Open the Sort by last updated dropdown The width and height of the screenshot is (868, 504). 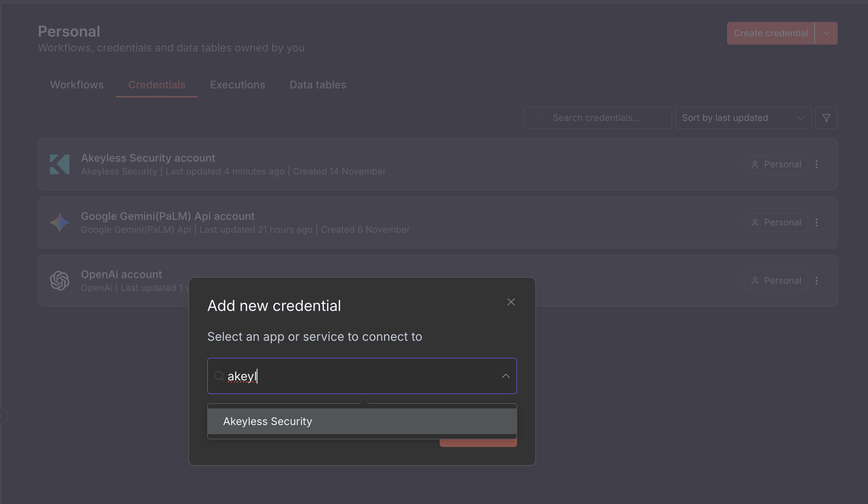click(x=743, y=118)
